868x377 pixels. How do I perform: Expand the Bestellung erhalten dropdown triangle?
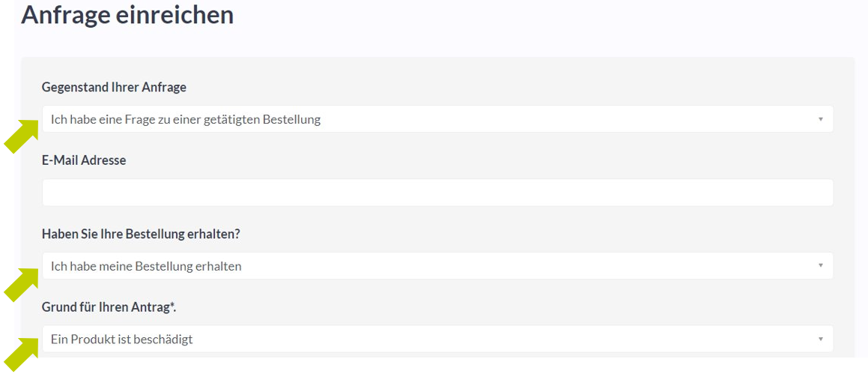820,266
